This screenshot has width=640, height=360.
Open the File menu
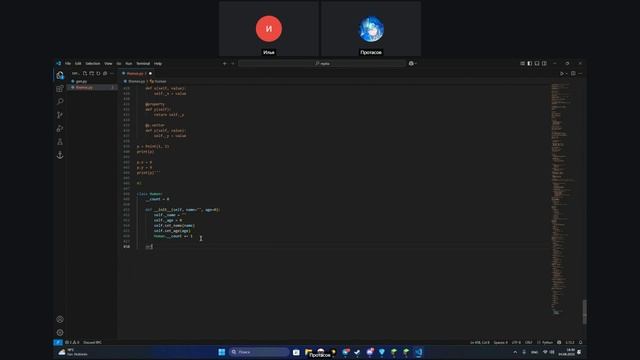click(68, 63)
